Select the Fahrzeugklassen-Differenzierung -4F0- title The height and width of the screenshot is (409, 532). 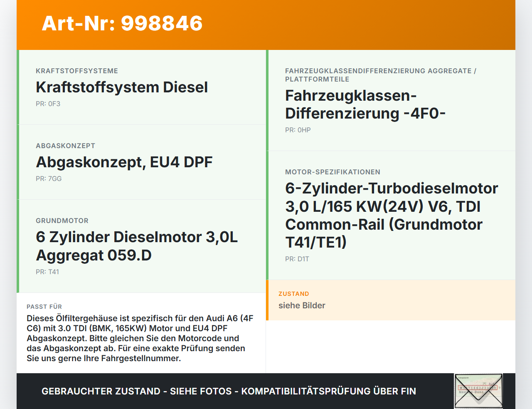click(365, 104)
